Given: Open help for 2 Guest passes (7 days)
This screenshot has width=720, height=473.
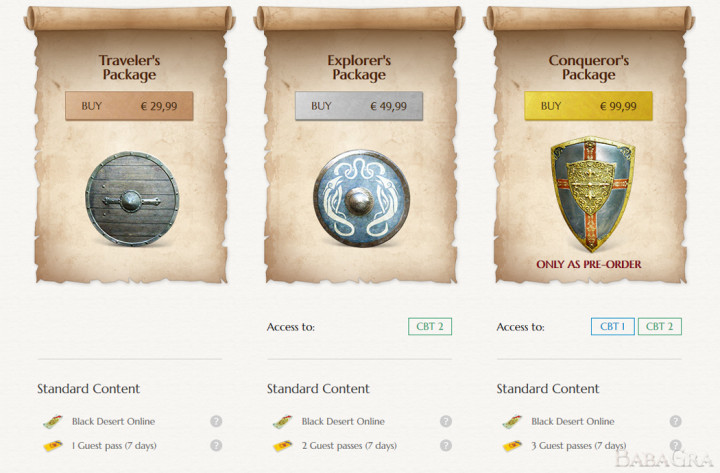Looking at the screenshot, I should (x=445, y=445).
